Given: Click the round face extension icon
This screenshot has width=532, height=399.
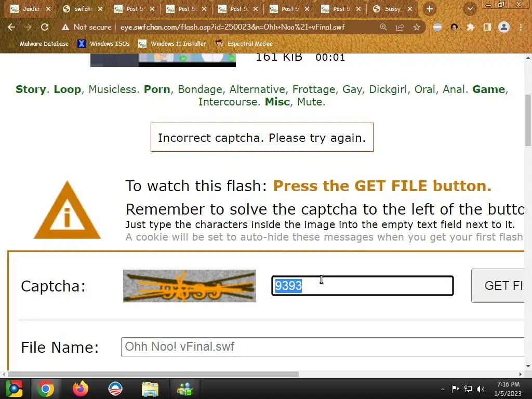Looking at the screenshot, I should (x=454, y=27).
